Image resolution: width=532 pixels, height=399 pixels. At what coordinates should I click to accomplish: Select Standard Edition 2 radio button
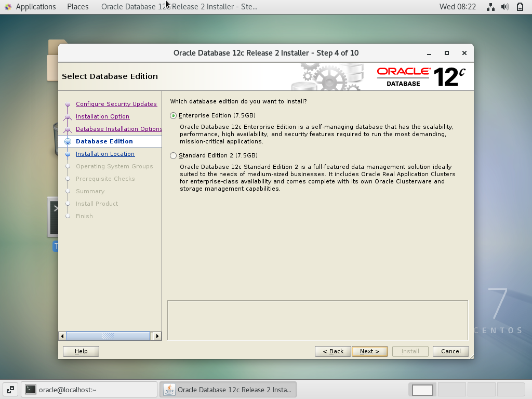pyautogui.click(x=174, y=156)
